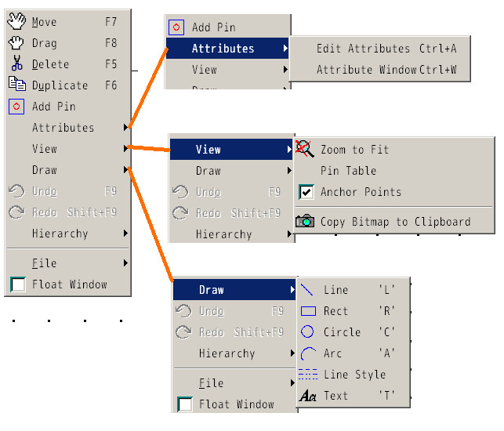504x431 pixels.
Task: Click Copy Bitmap to Clipboard
Action: tap(395, 222)
